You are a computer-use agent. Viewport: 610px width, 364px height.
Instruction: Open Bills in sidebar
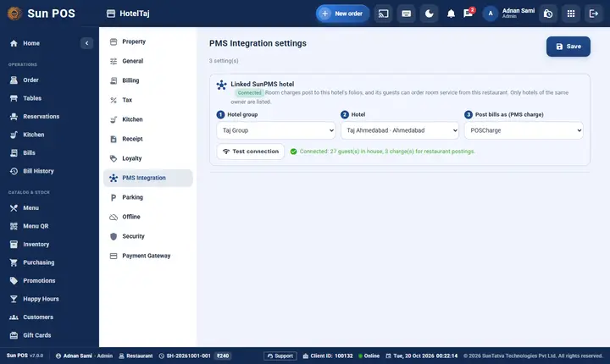(x=49, y=153)
